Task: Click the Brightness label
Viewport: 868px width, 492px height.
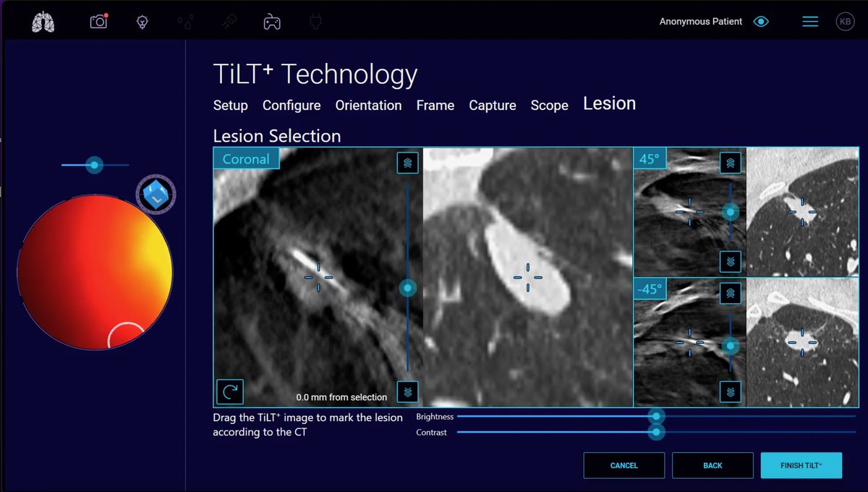Action: [435, 417]
